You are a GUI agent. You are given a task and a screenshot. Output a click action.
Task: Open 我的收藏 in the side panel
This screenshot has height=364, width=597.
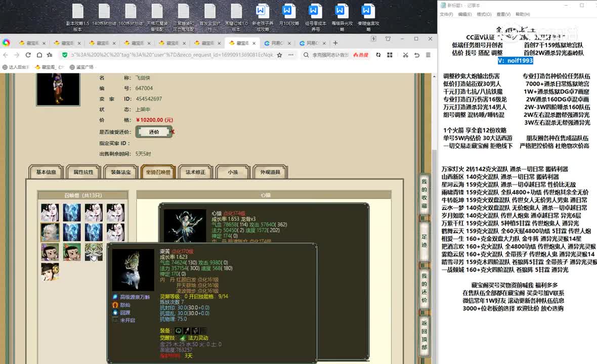424,194
